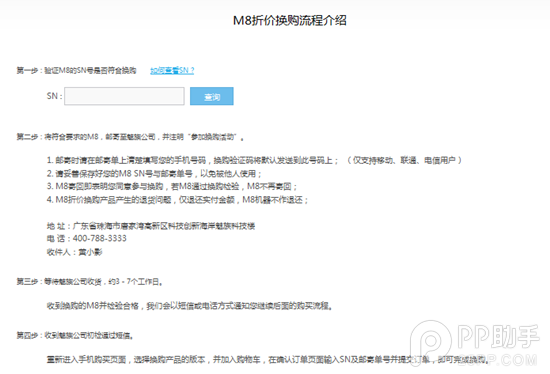Click list item 2 about M8 SN号
550x374 pixels.
tap(154, 173)
